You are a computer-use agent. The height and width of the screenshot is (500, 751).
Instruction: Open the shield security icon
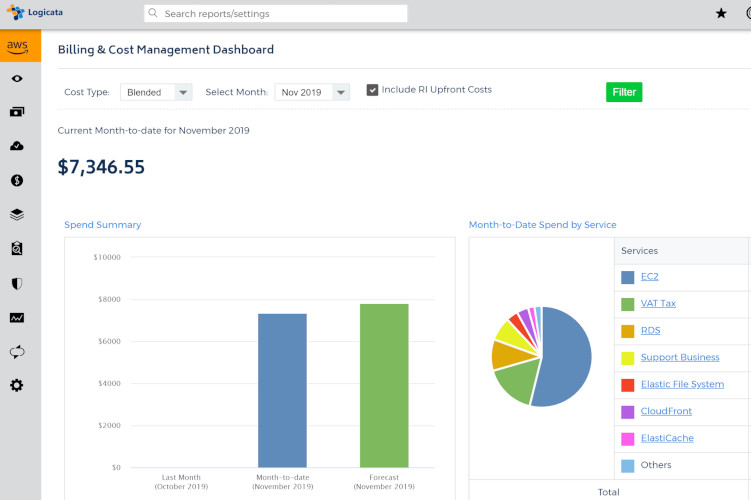(x=17, y=283)
